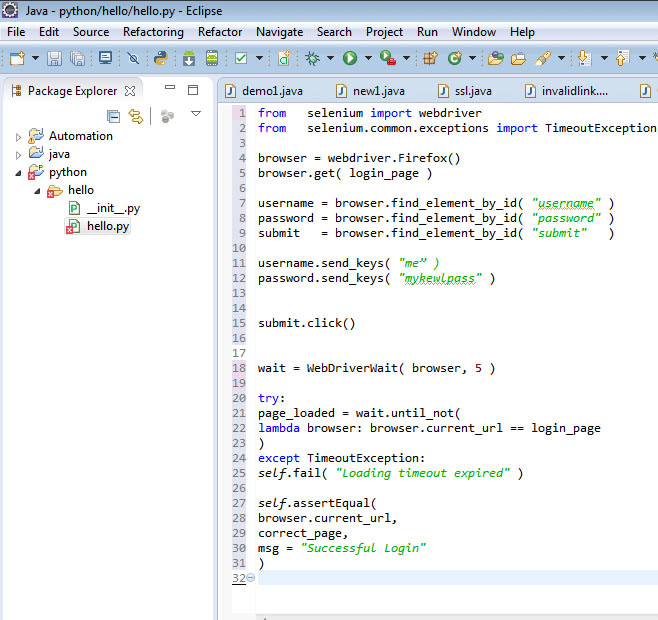Click the green Run button
The width and height of the screenshot is (658, 620).
tap(350, 59)
